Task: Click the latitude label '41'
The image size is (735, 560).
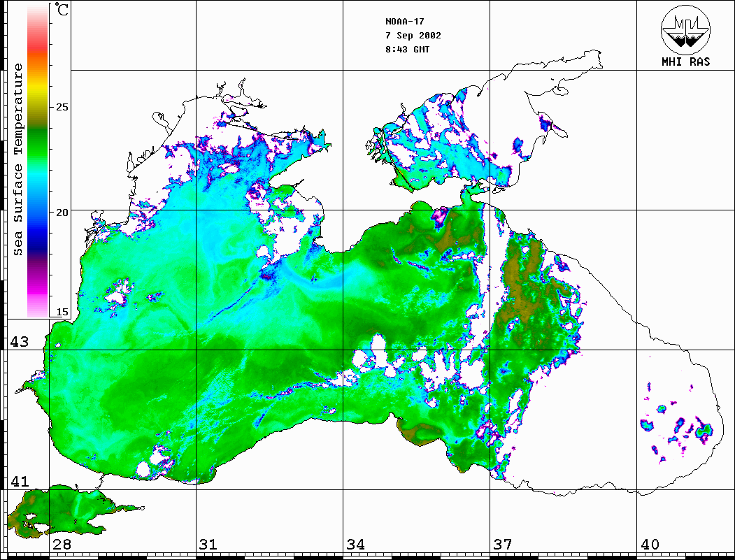Action: (x=19, y=482)
